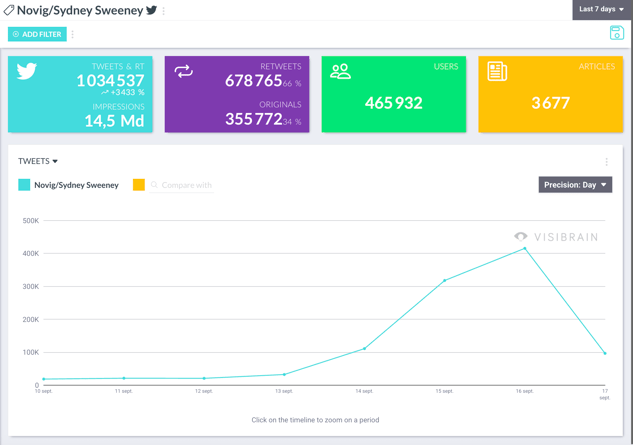The width and height of the screenshot is (633, 445).
Task: Click the 15 sept. data point on the chart
Action: click(x=444, y=280)
